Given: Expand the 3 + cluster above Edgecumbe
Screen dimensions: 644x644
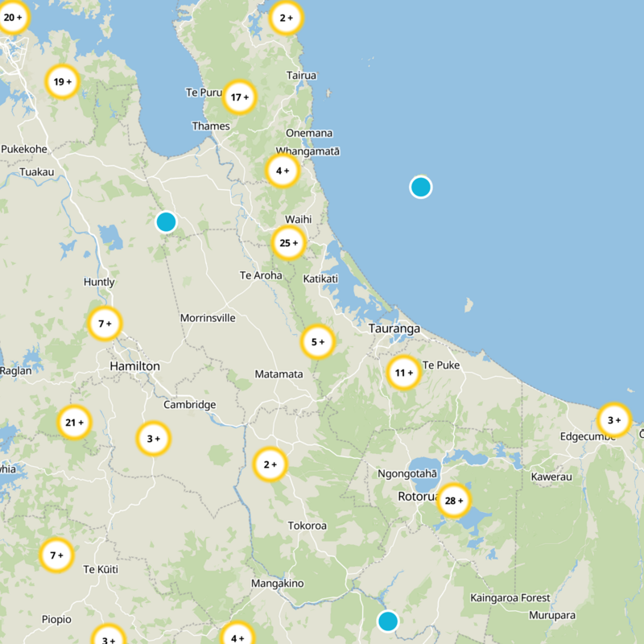Looking at the screenshot, I should tap(614, 419).
